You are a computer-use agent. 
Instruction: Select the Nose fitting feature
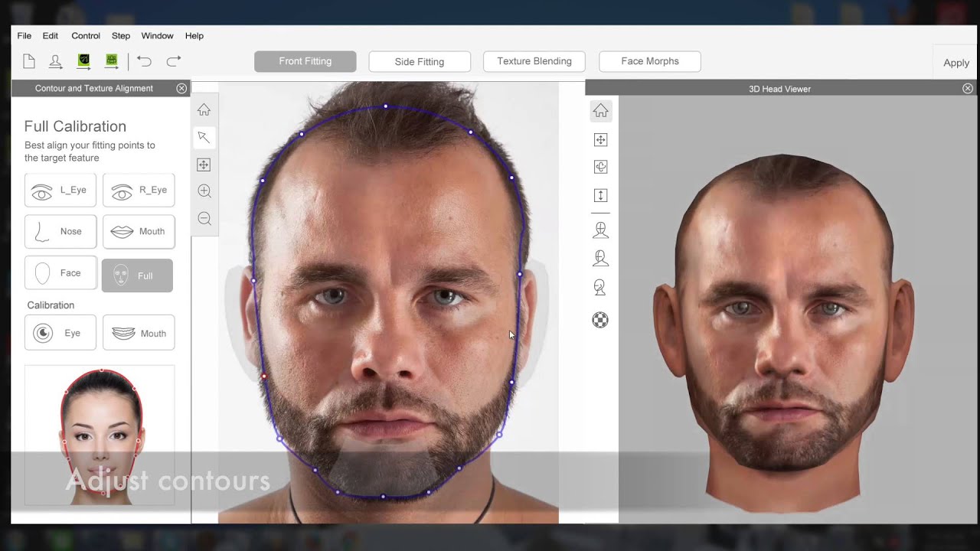(60, 231)
